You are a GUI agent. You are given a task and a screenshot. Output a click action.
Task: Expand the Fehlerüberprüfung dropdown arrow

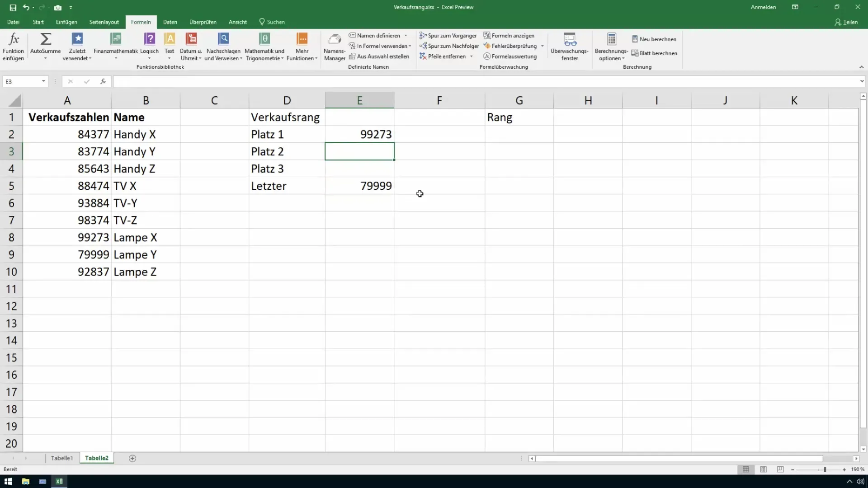pos(542,46)
